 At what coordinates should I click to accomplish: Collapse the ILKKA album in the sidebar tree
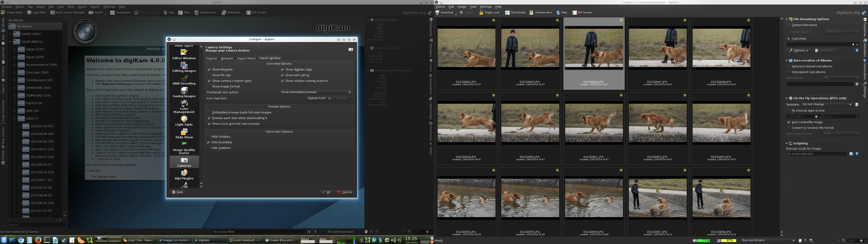pyautogui.click(x=14, y=118)
